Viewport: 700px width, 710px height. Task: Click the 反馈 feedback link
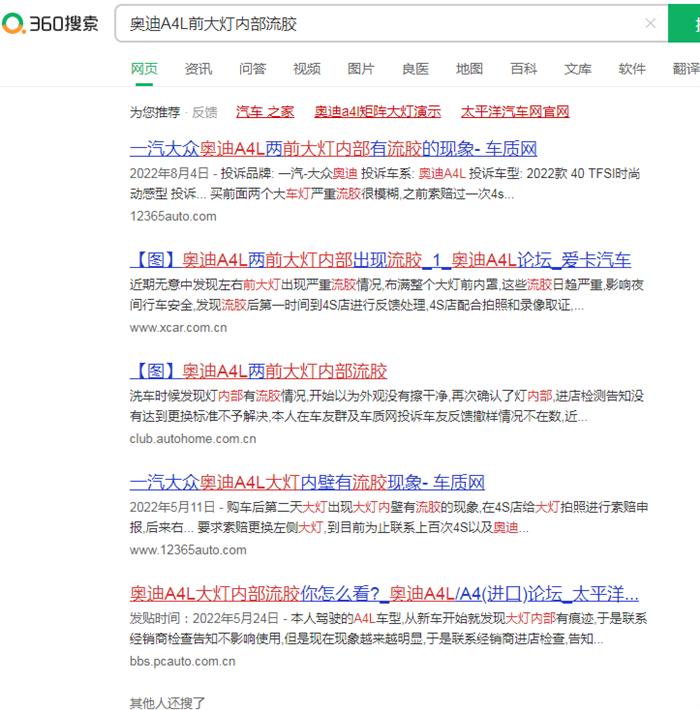point(205,112)
